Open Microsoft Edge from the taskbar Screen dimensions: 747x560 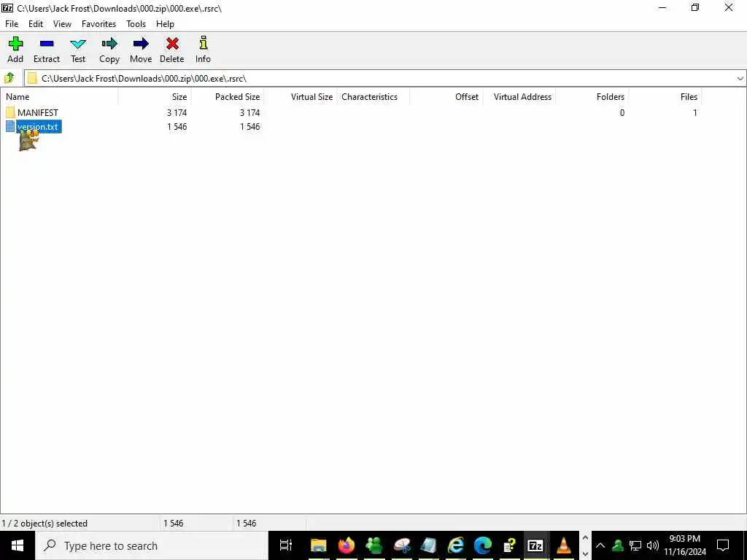tap(483, 545)
